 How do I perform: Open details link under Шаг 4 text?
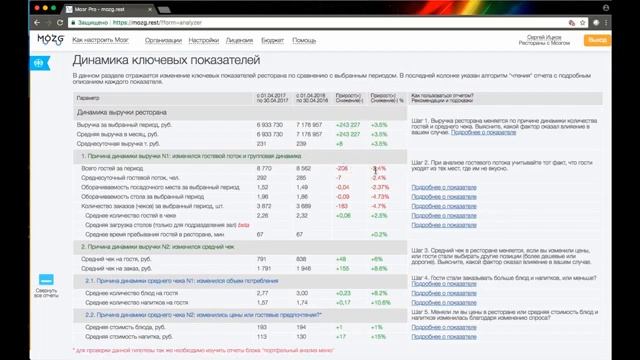(444, 284)
